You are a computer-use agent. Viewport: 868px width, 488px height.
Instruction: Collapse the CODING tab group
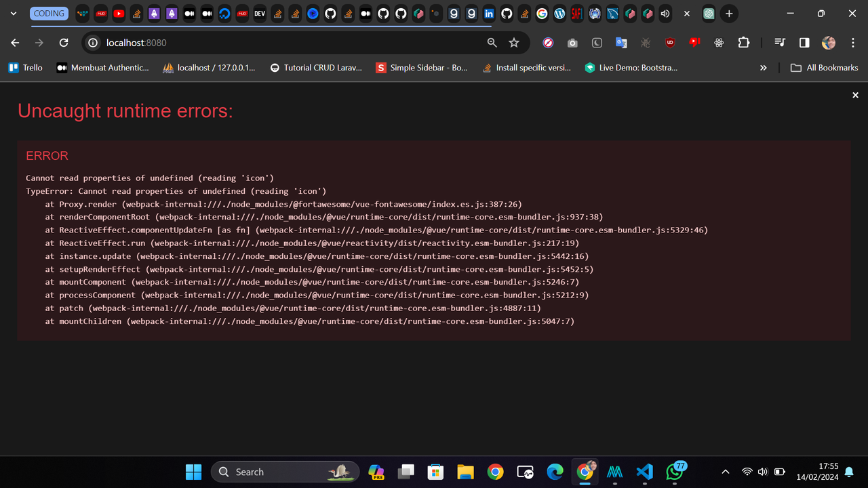[49, 14]
